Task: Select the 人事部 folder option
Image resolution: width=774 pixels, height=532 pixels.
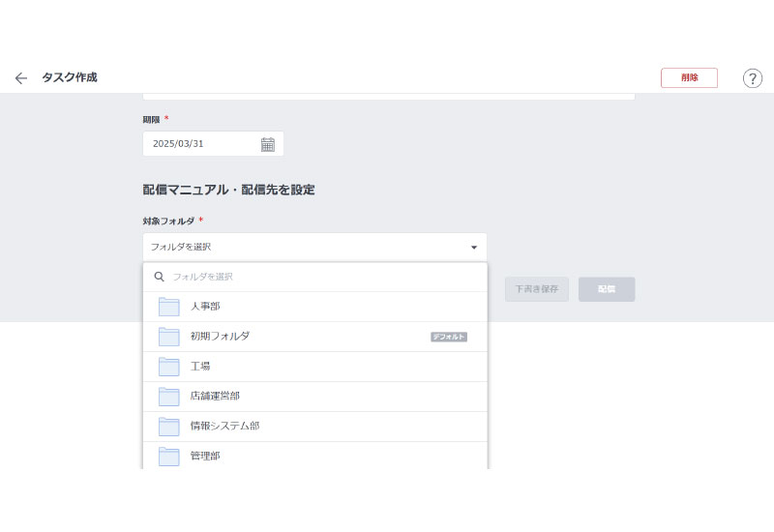Action: 205,307
